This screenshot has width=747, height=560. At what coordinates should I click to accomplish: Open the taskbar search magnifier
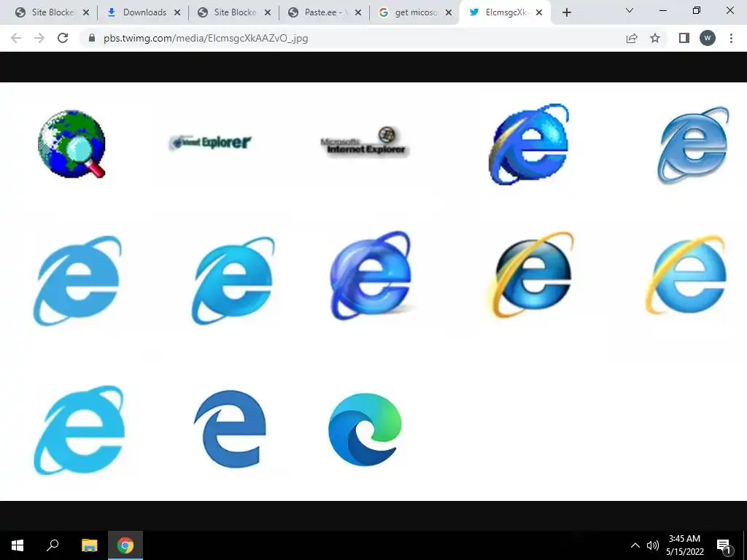53,545
